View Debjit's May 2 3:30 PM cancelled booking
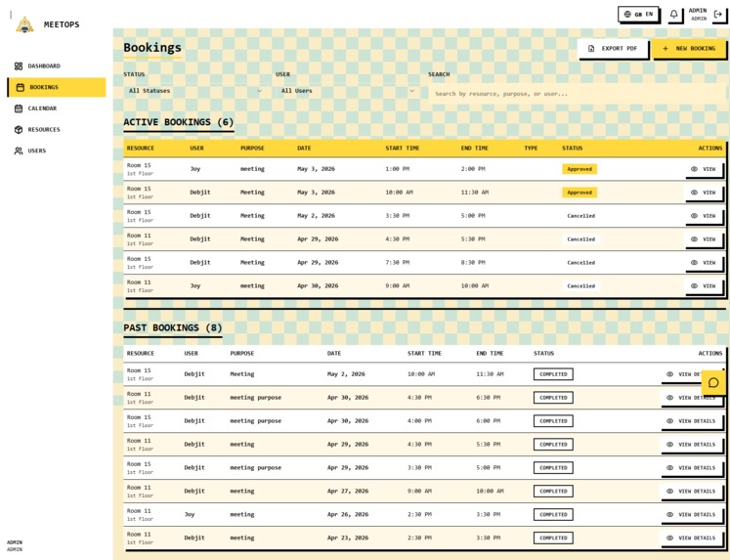730x560 pixels. coord(704,216)
